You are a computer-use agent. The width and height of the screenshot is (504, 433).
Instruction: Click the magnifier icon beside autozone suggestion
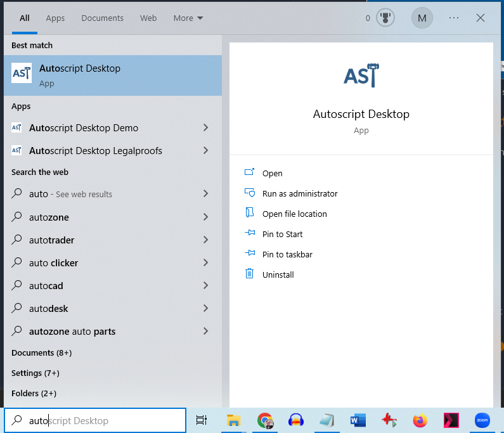coord(16,217)
